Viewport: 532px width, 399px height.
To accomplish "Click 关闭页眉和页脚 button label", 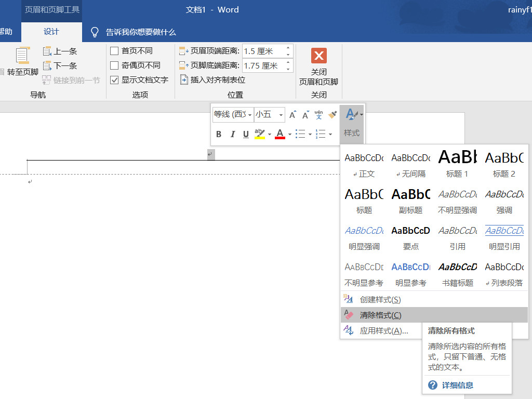I will coord(318,77).
